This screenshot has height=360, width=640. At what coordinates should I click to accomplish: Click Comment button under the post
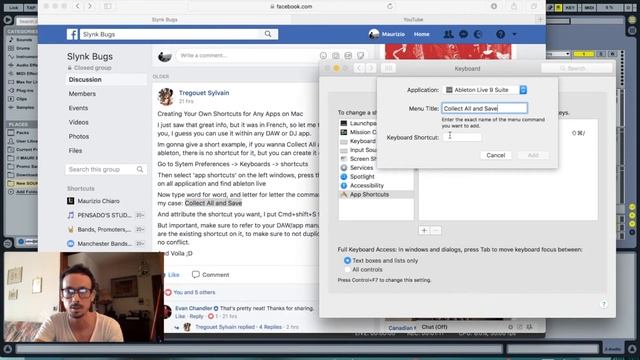[210, 275]
